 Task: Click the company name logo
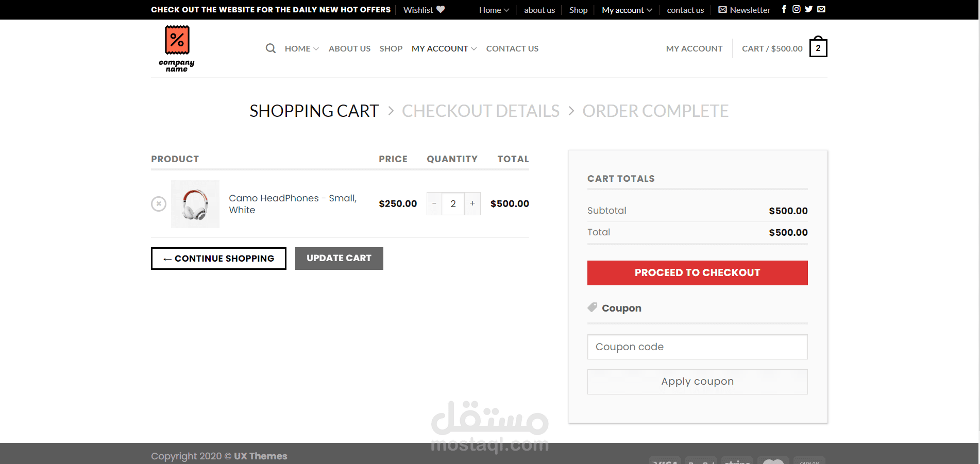(177, 48)
